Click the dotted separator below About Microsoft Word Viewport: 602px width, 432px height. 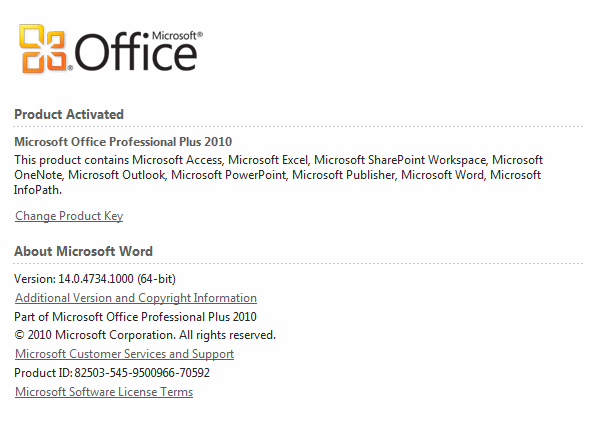tap(298, 263)
